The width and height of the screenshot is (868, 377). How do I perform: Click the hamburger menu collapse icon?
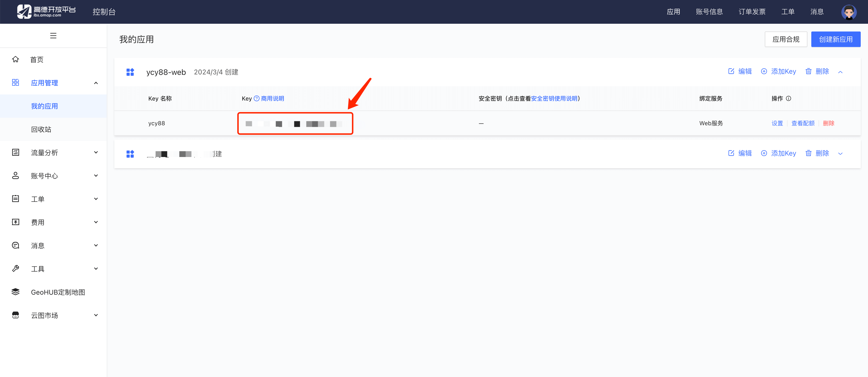click(53, 36)
